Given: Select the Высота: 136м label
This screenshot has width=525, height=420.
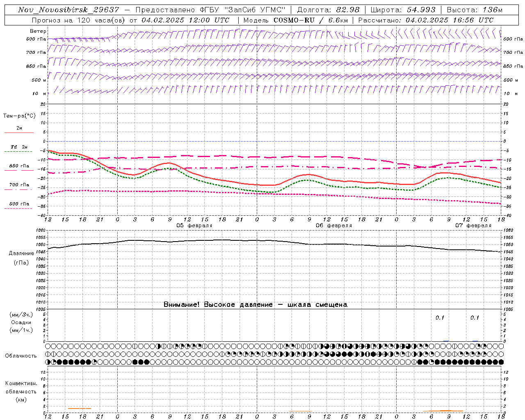Looking at the screenshot, I should point(475,10).
